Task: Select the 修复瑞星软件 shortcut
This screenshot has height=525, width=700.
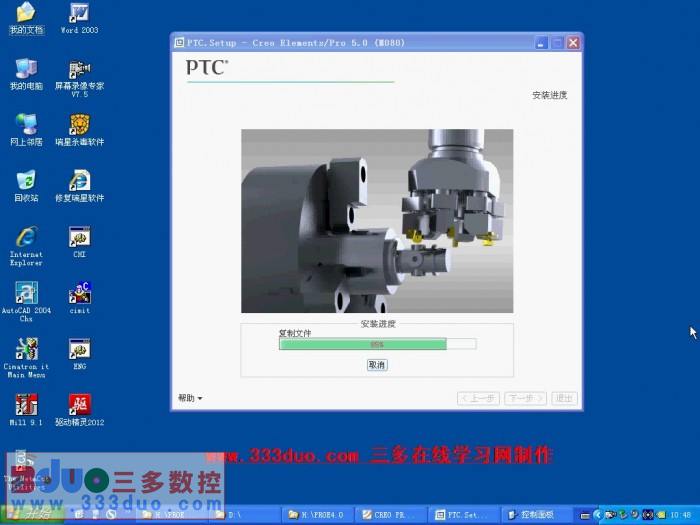Action: pos(79,185)
